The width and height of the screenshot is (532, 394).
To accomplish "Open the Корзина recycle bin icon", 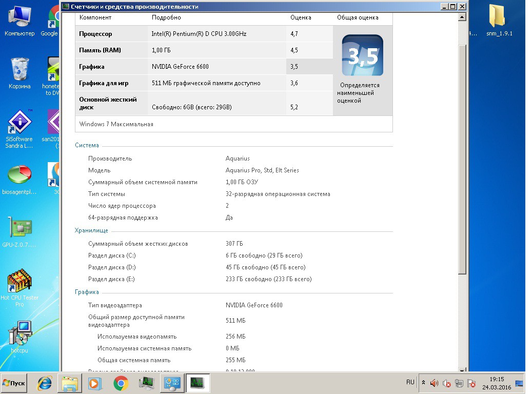I will click(19, 73).
